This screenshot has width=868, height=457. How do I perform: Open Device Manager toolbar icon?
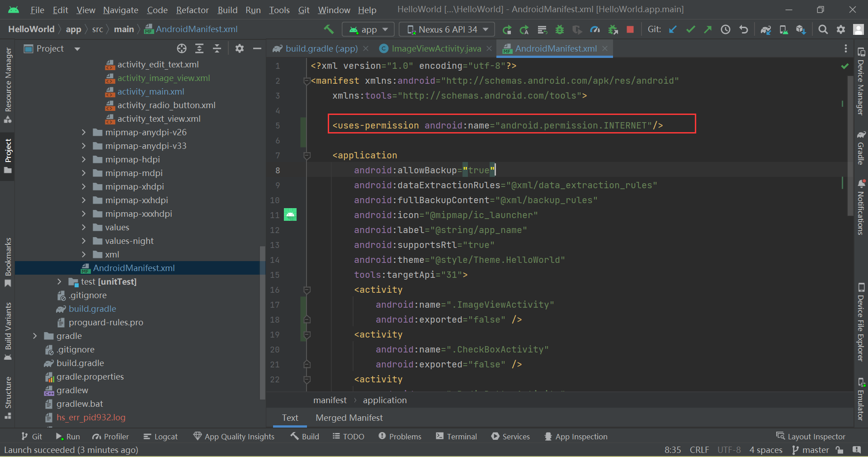point(783,29)
